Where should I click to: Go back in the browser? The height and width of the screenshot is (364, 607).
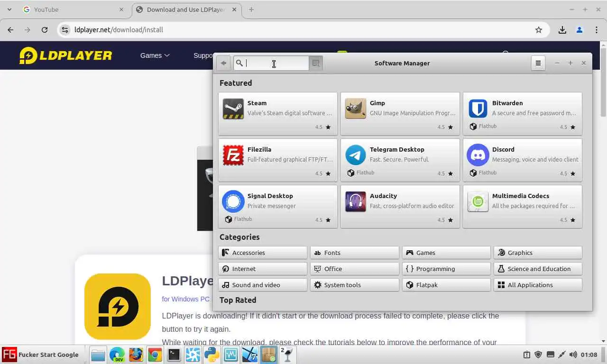tap(10, 29)
